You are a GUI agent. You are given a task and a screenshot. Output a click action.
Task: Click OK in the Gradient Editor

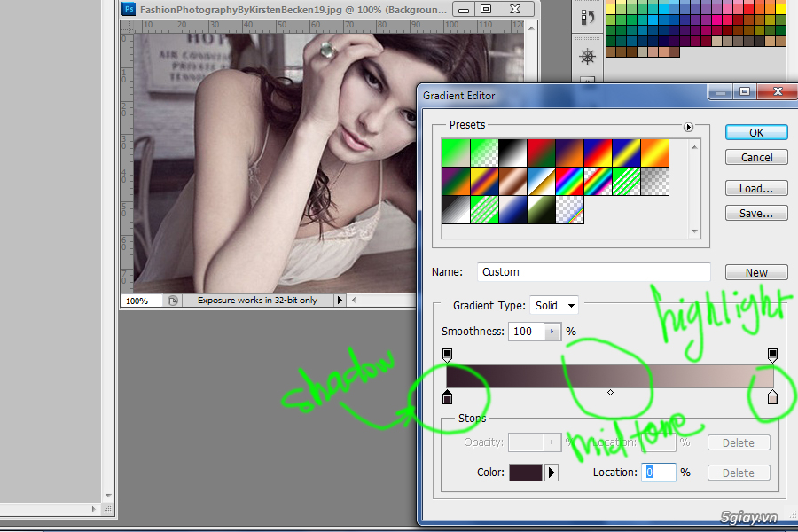pyautogui.click(x=755, y=132)
